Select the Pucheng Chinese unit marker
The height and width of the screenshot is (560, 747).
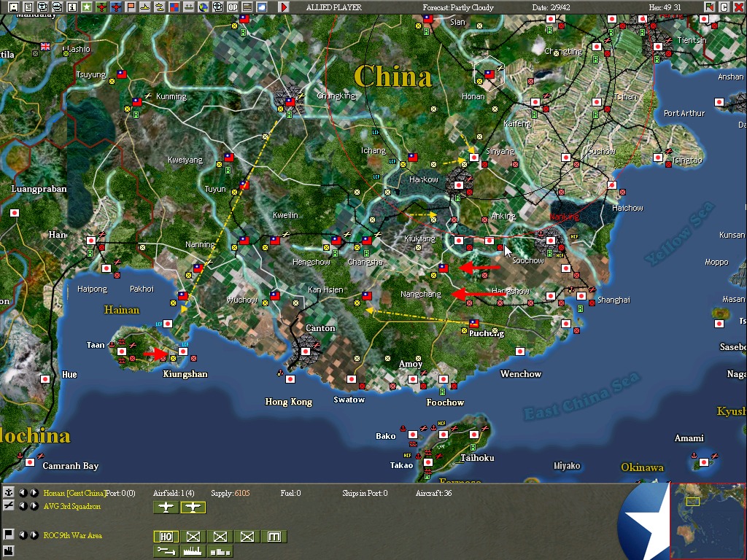[473, 323]
